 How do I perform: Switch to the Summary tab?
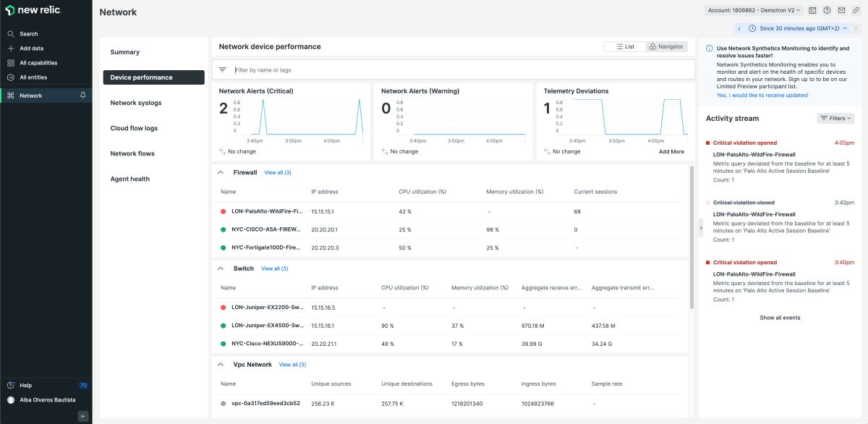click(x=124, y=51)
